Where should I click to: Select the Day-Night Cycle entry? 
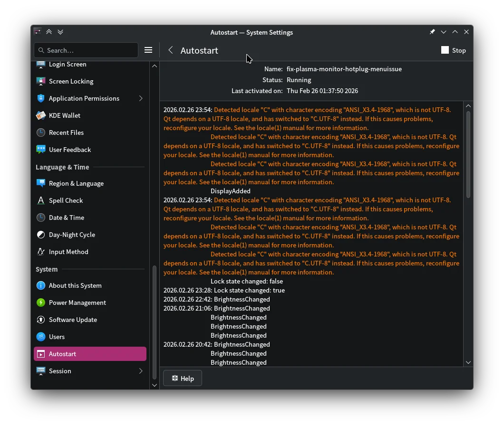(72, 235)
